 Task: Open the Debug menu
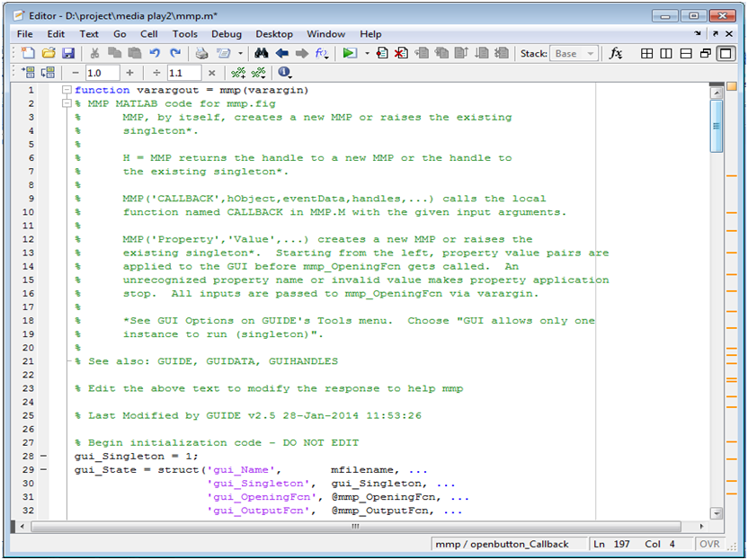click(227, 34)
